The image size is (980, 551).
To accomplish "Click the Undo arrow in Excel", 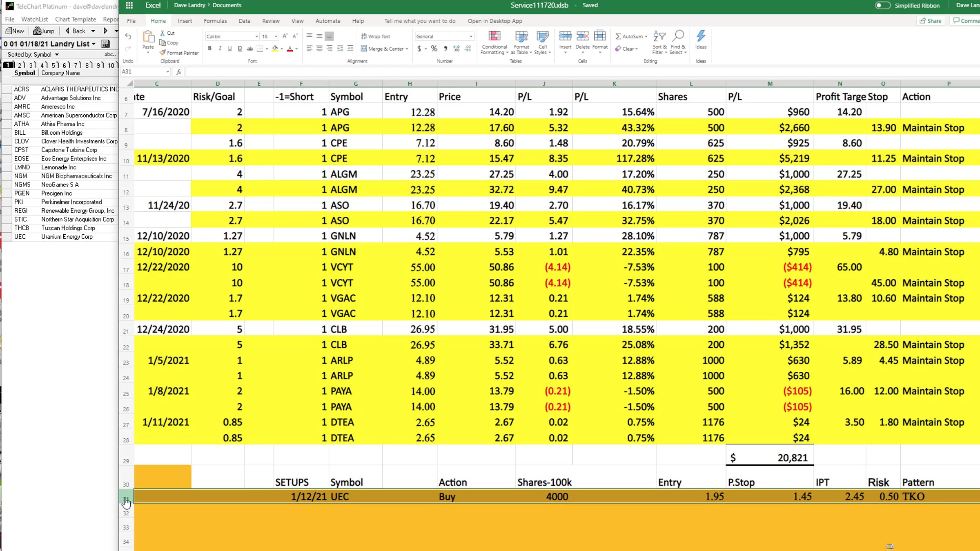I will [x=128, y=36].
